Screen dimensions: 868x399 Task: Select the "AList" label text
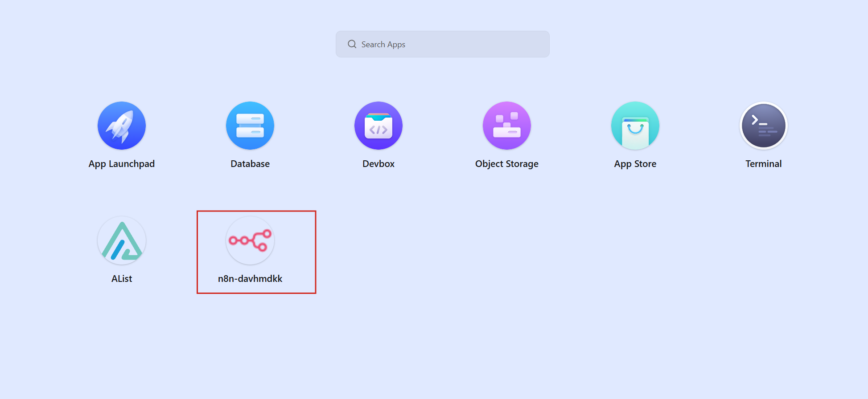coord(122,279)
